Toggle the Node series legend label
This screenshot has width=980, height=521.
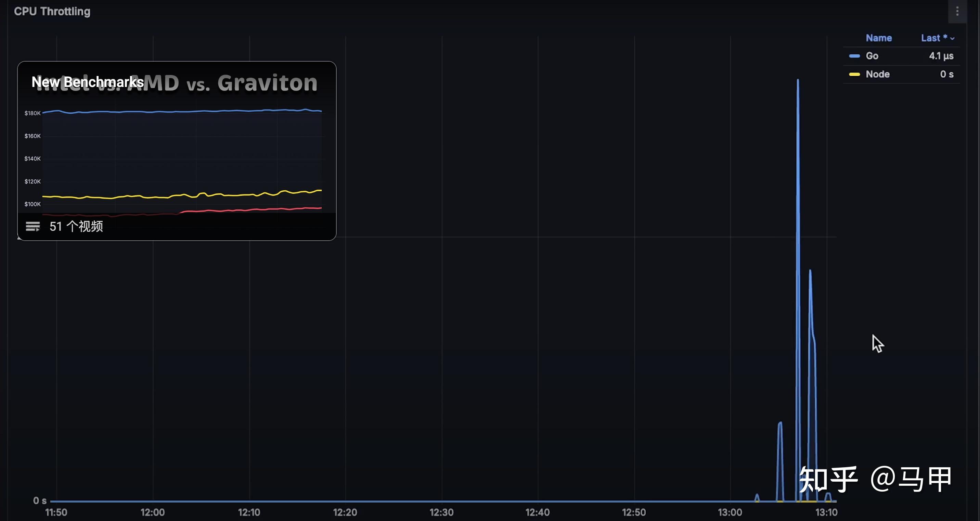877,74
